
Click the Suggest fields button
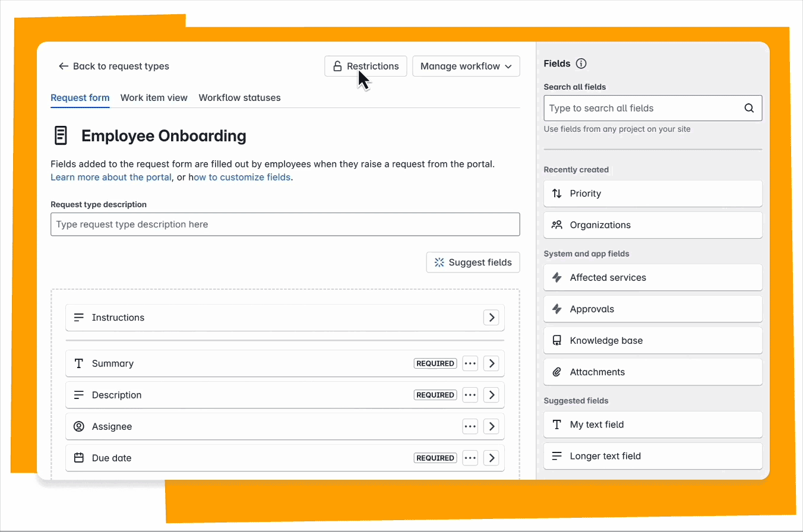(473, 262)
